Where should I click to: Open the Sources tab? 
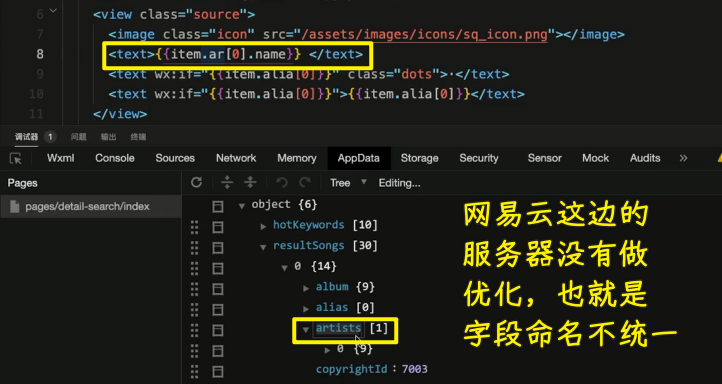click(175, 158)
